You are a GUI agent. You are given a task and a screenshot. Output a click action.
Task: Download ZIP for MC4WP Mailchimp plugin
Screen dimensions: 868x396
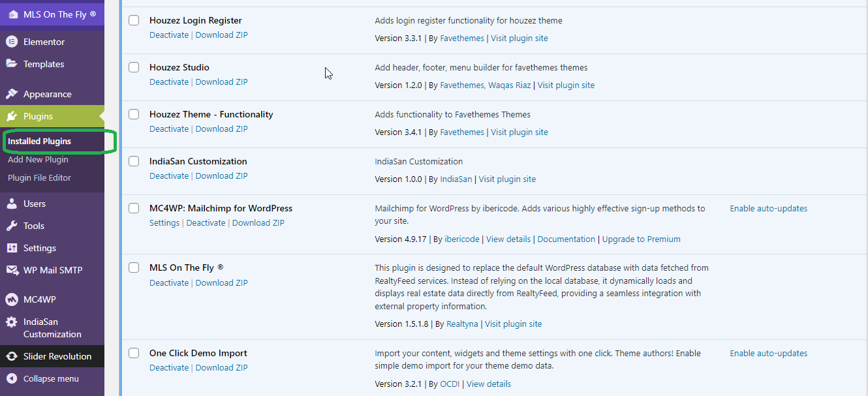(x=258, y=223)
